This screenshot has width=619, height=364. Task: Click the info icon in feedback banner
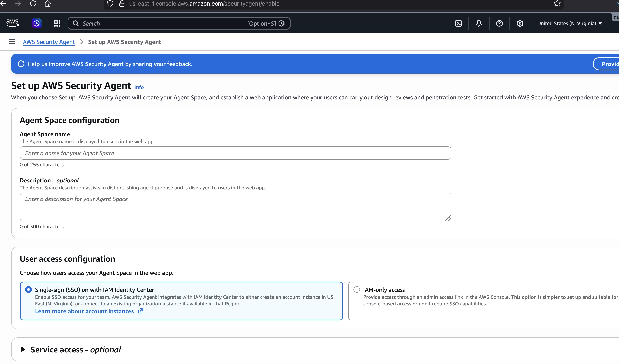click(21, 64)
